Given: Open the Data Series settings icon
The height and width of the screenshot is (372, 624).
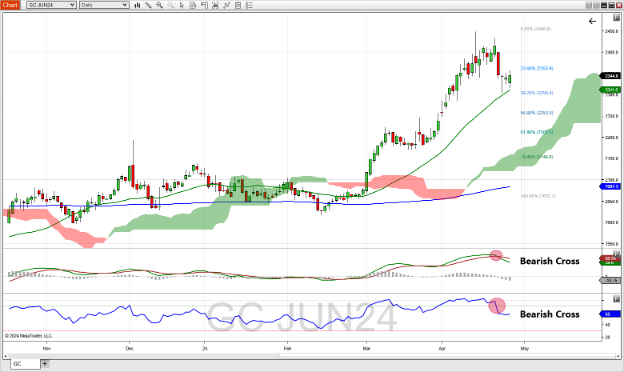Looking at the screenshot, I should 215,5.
